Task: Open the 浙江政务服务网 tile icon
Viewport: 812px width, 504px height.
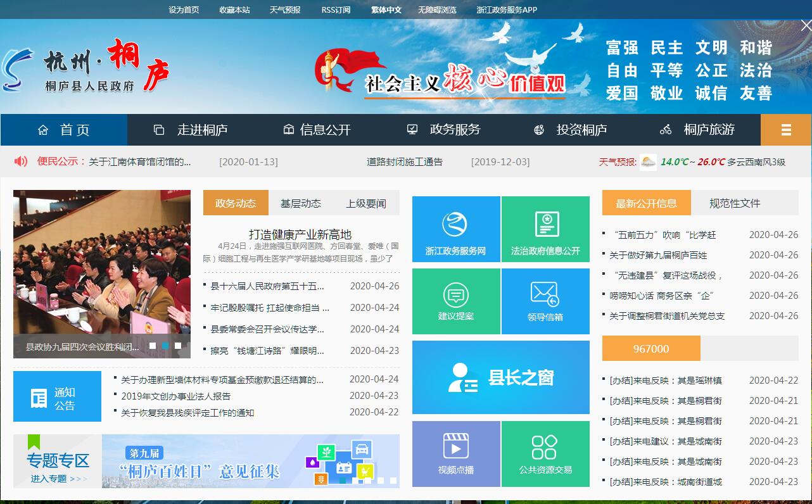Action: coord(455,224)
